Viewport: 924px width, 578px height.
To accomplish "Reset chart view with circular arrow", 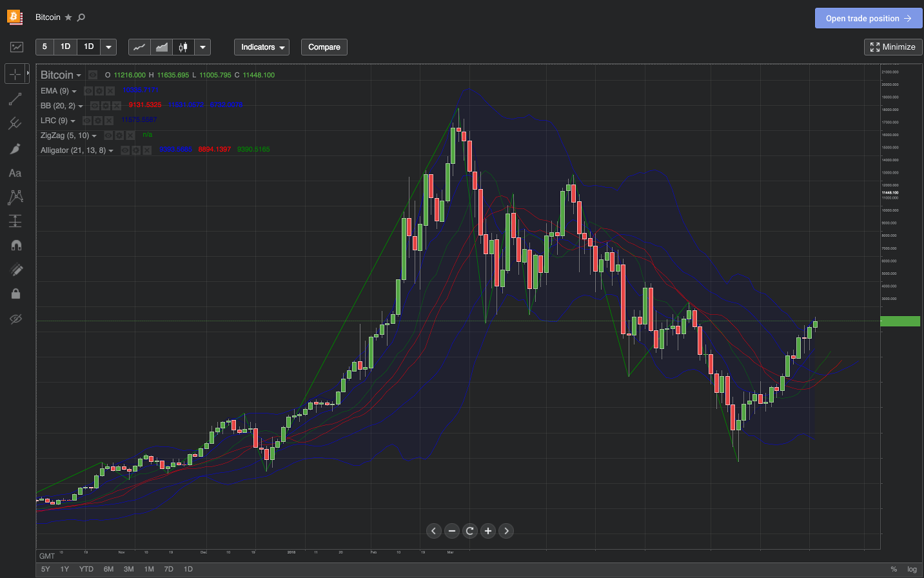I will [x=470, y=531].
